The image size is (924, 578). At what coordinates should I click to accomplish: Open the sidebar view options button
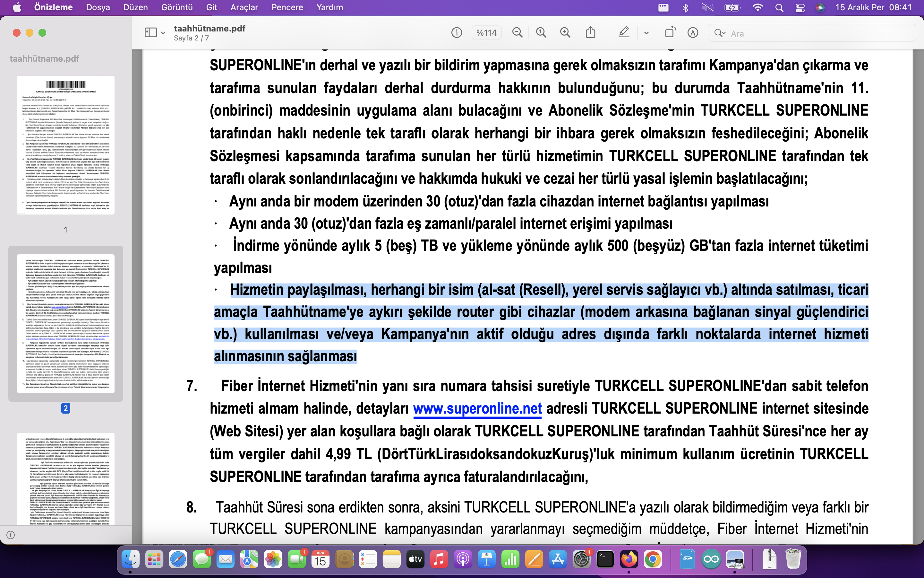[x=151, y=32]
